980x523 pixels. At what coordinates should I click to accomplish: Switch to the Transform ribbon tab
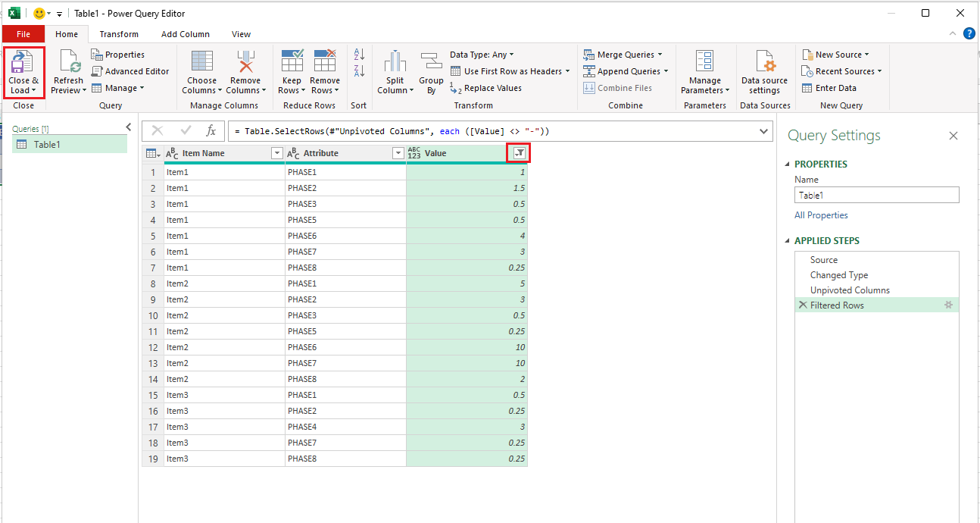coord(119,34)
